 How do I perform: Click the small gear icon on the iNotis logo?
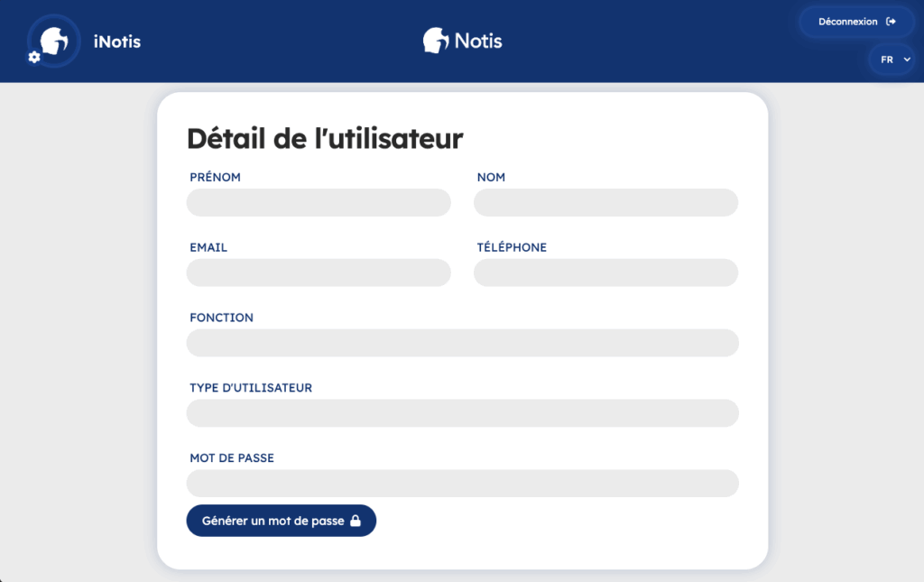click(34, 57)
